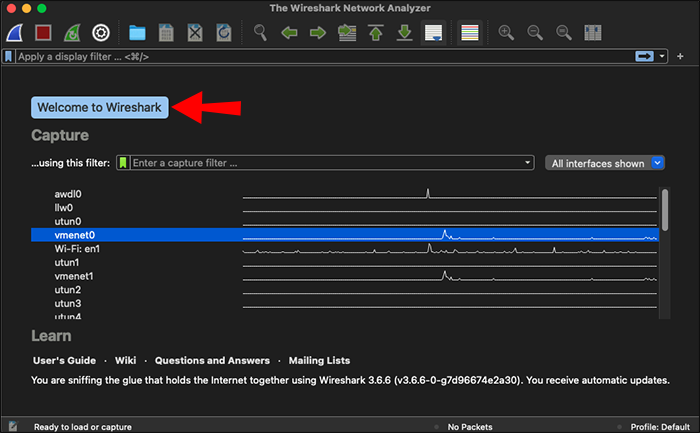Go to specified packet icon
The height and width of the screenshot is (433, 700).
click(x=347, y=33)
